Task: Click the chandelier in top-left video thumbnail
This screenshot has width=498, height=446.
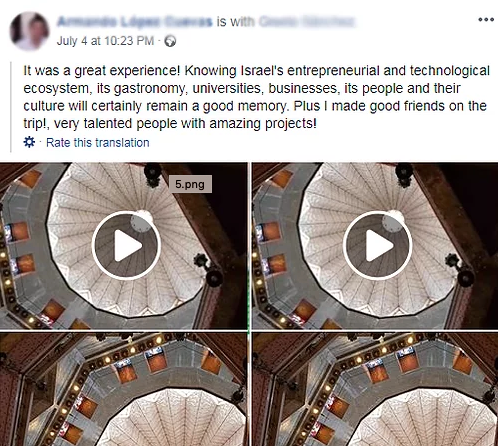Action: tap(153, 174)
